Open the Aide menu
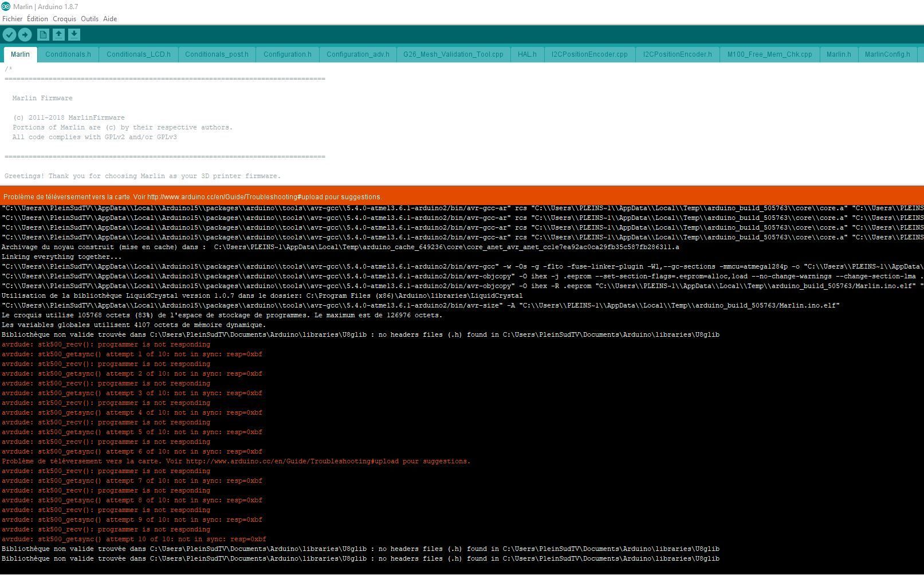This screenshot has width=924, height=575. [x=110, y=19]
